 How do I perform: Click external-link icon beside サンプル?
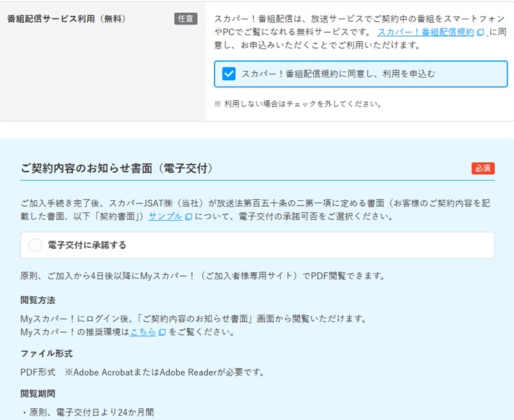click(x=188, y=217)
